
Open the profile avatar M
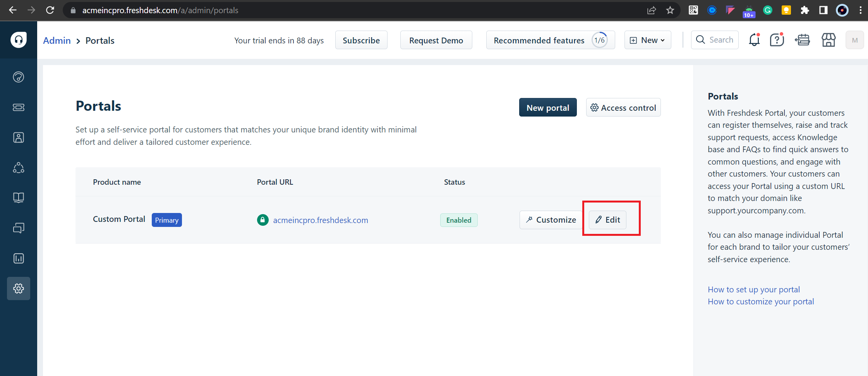[855, 40]
